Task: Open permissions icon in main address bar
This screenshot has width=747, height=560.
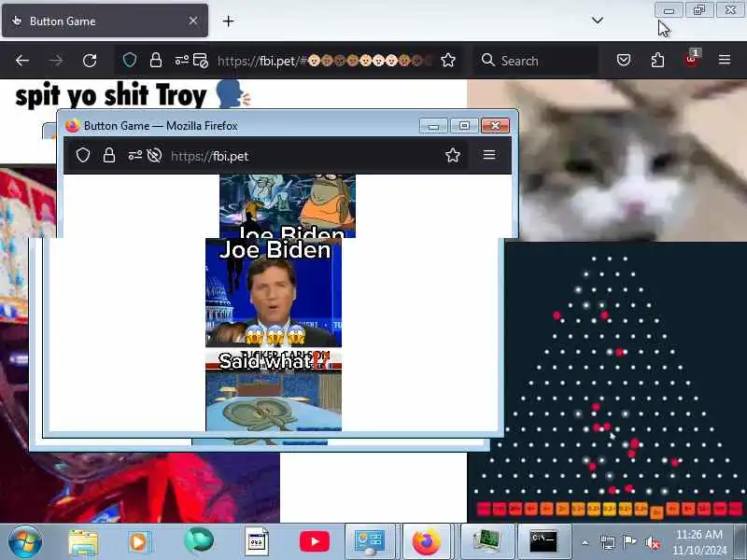Action: pyautogui.click(x=181, y=61)
